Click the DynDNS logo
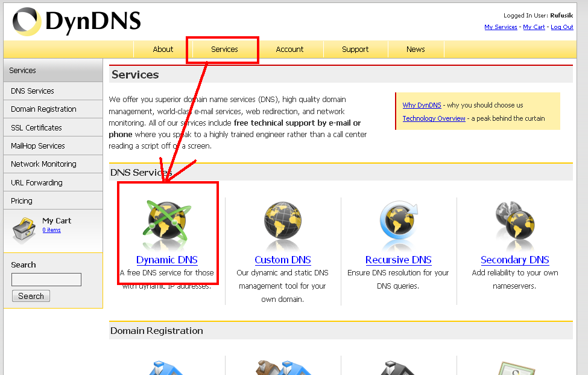 coord(77,21)
